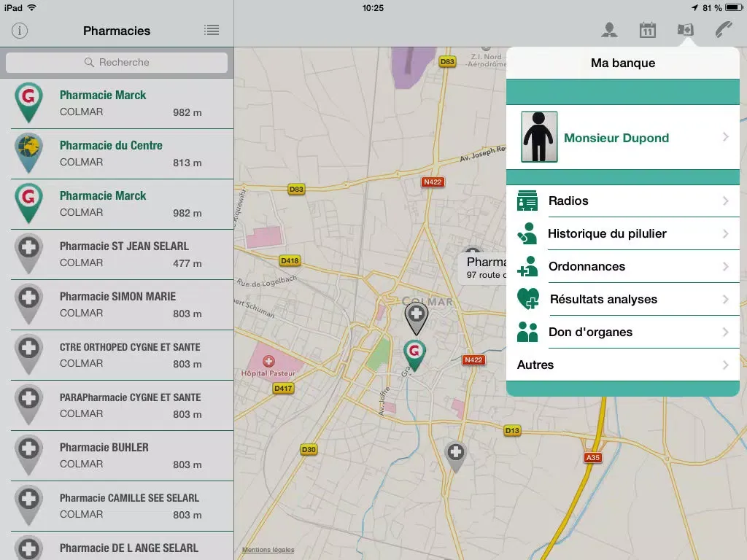Tap the pin icon of Pharmacie SIMON MARIE
This screenshot has width=747, height=560.
click(x=28, y=304)
